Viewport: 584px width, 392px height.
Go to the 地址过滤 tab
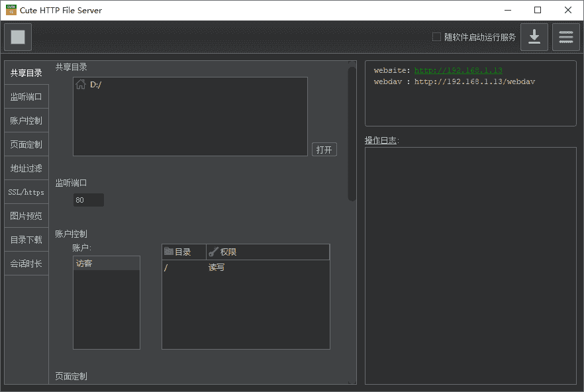tap(26, 168)
